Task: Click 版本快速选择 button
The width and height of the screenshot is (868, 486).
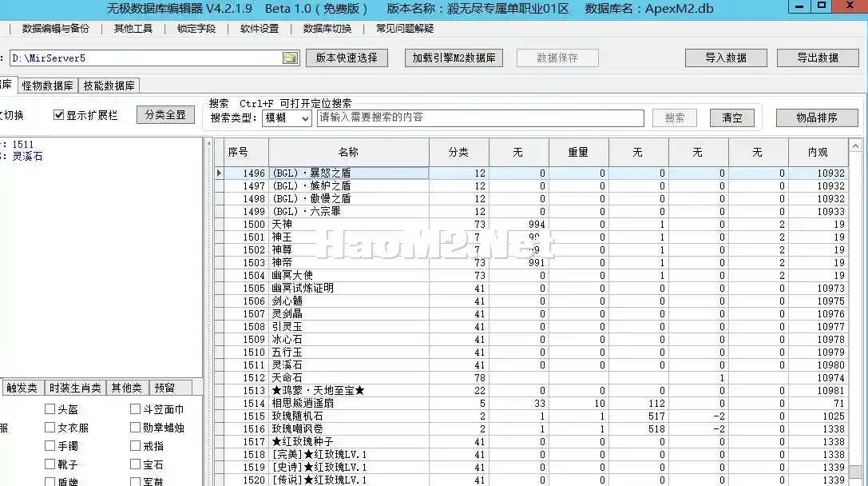Action: pos(347,58)
